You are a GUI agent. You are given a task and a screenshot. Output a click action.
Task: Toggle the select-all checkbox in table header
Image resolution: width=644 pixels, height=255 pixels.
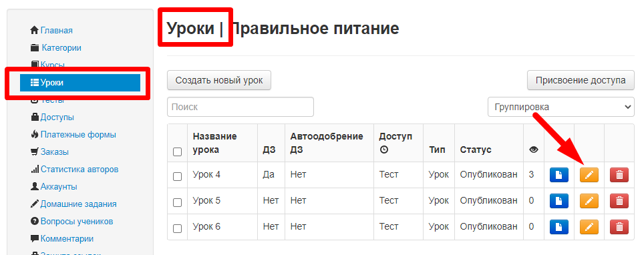click(x=178, y=152)
